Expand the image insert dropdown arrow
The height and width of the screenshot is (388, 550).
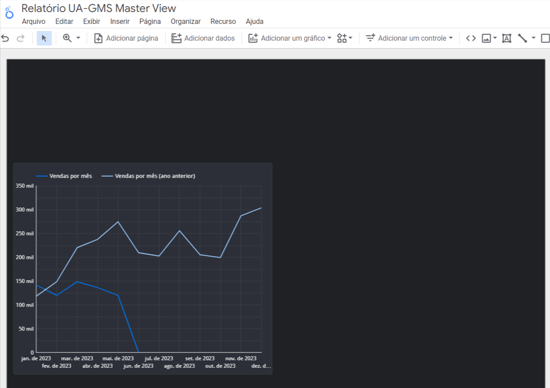click(495, 38)
